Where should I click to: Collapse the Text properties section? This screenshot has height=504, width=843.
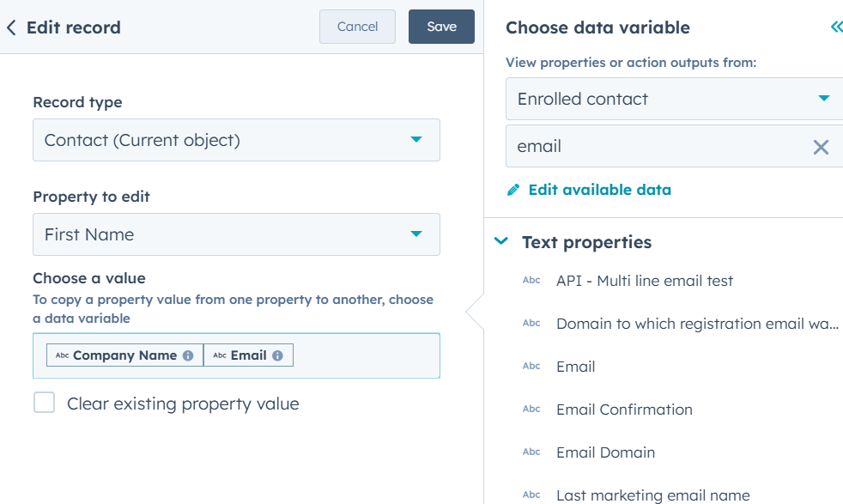click(x=500, y=242)
